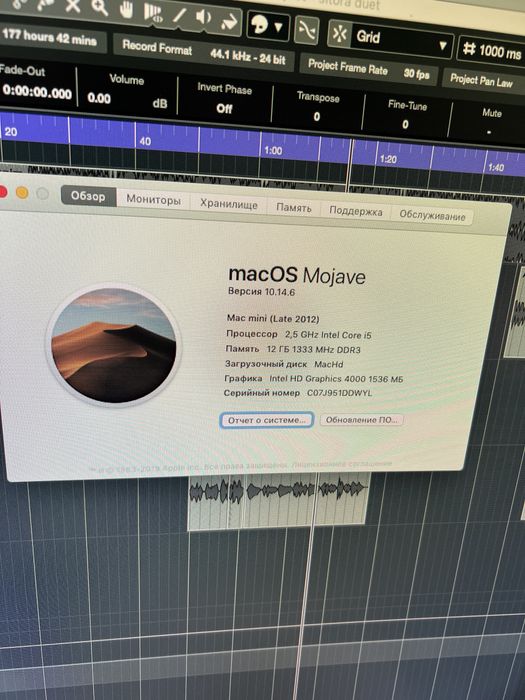Click the Версия 10.14.6 text

261,292
